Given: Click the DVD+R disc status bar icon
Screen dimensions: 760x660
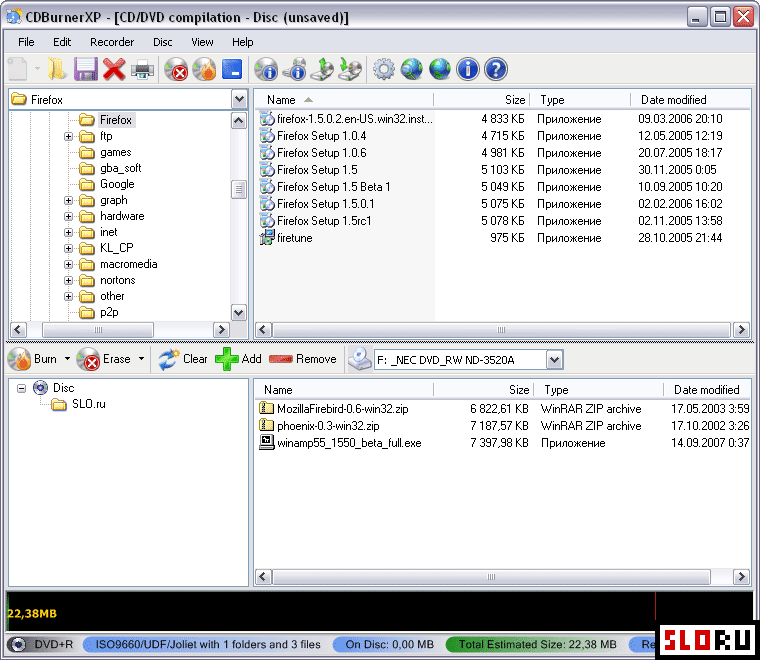Looking at the screenshot, I should tap(18, 644).
